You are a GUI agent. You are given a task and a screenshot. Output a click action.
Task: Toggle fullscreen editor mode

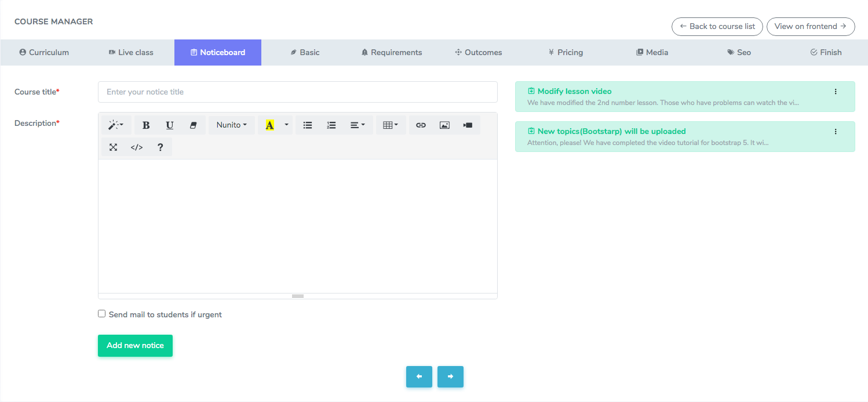coord(114,147)
